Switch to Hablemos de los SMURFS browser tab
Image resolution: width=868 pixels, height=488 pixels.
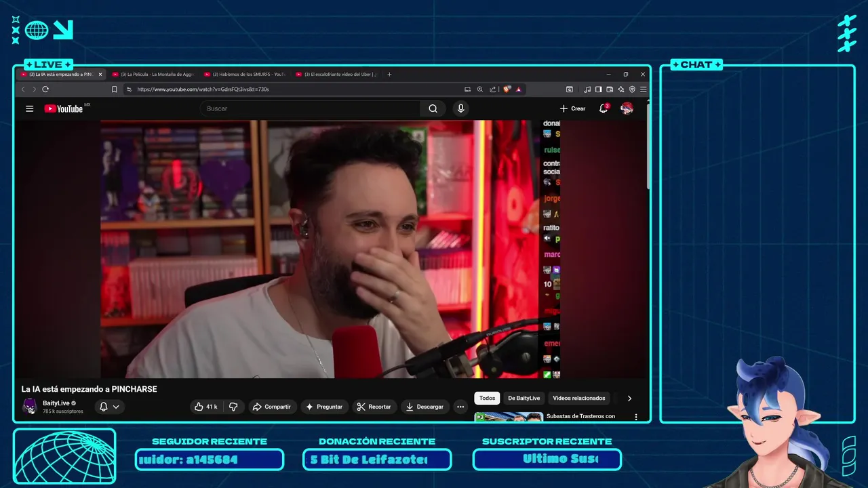pos(244,75)
